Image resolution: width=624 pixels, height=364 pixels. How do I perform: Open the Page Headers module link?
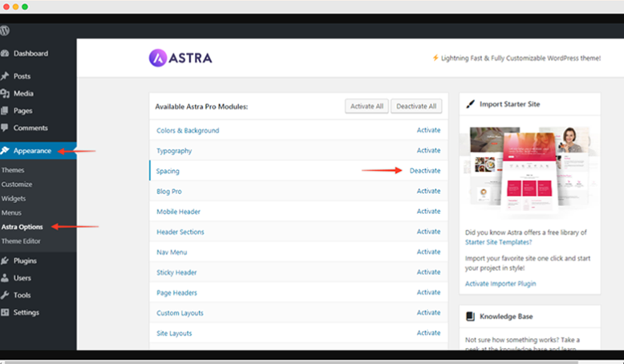(x=176, y=293)
